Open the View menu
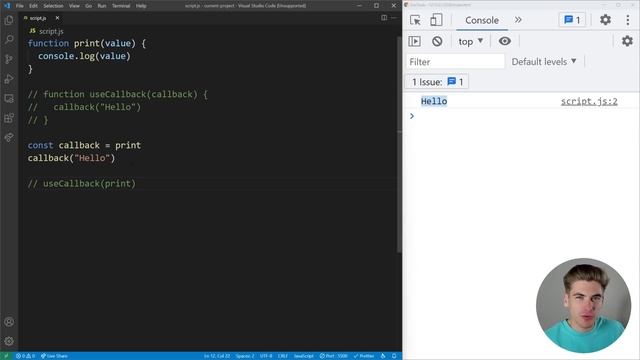 (74, 6)
